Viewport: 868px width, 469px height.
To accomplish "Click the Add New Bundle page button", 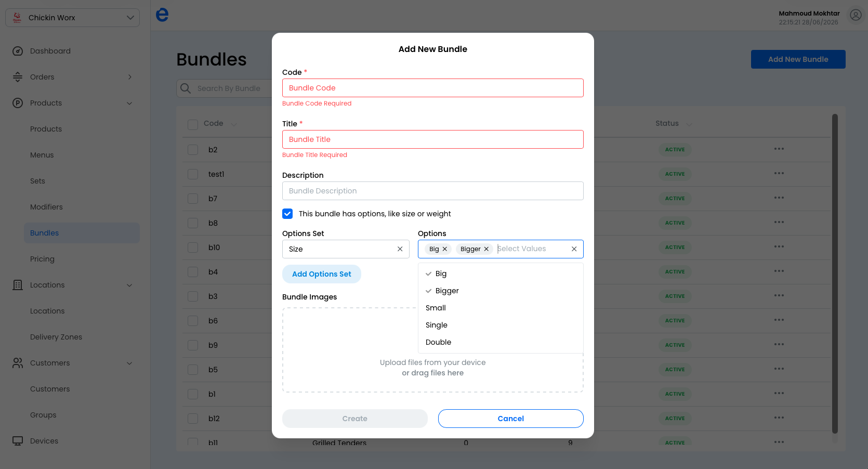I will (798, 59).
